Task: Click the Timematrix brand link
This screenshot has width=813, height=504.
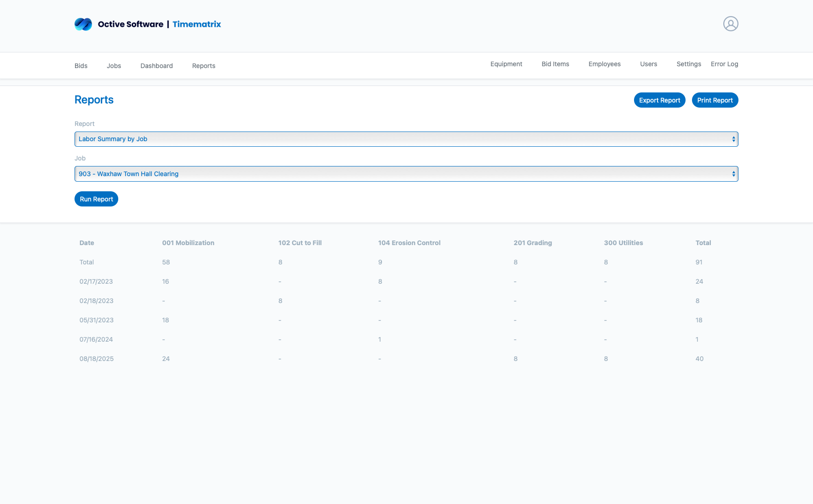Action: (x=196, y=24)
